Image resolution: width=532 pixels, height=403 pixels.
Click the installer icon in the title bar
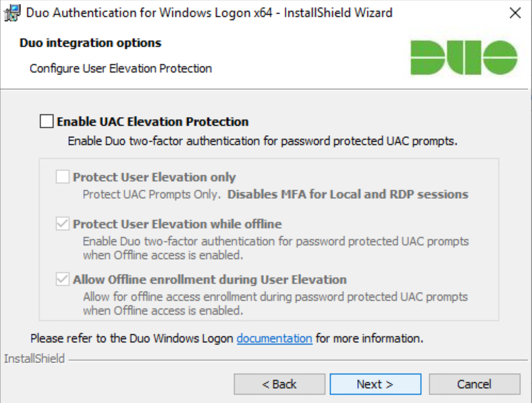click(12, 13)
